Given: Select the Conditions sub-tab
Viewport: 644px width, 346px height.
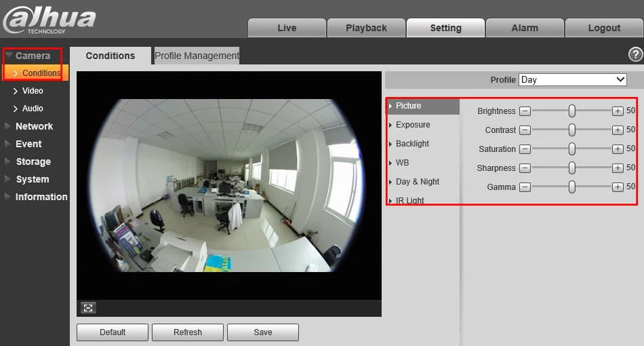Looking at the screenshot, I should [110, 56].
